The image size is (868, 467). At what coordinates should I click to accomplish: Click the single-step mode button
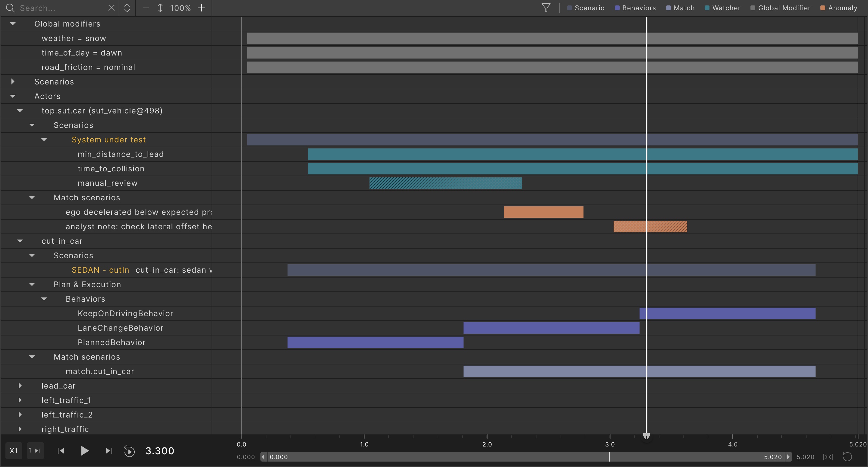click(x=35, y=451)
